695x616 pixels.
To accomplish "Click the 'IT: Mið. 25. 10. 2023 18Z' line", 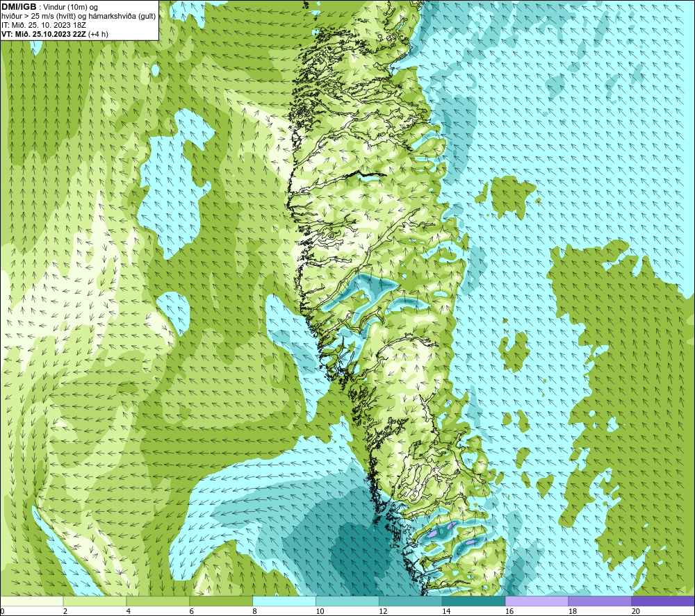I will click(43, 25).
